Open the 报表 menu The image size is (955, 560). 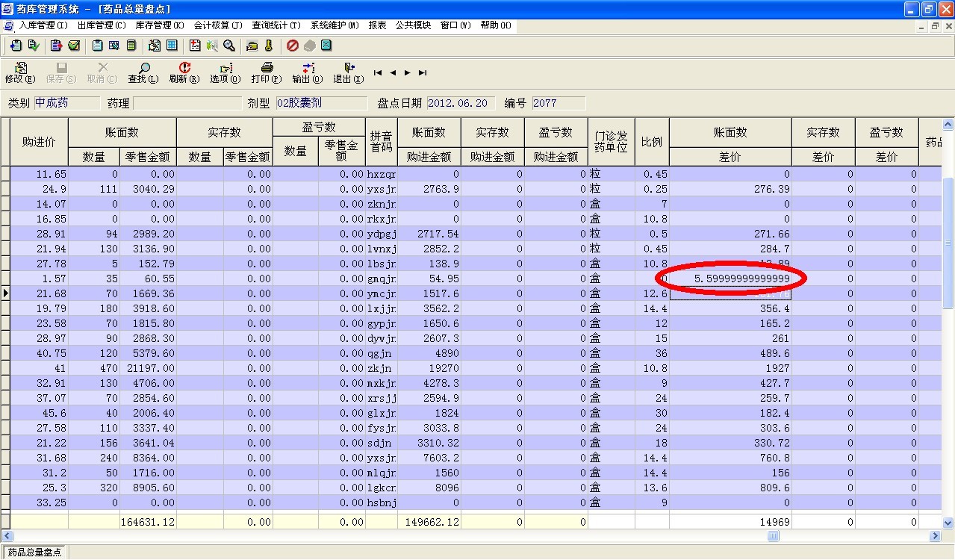pos(377,25)
